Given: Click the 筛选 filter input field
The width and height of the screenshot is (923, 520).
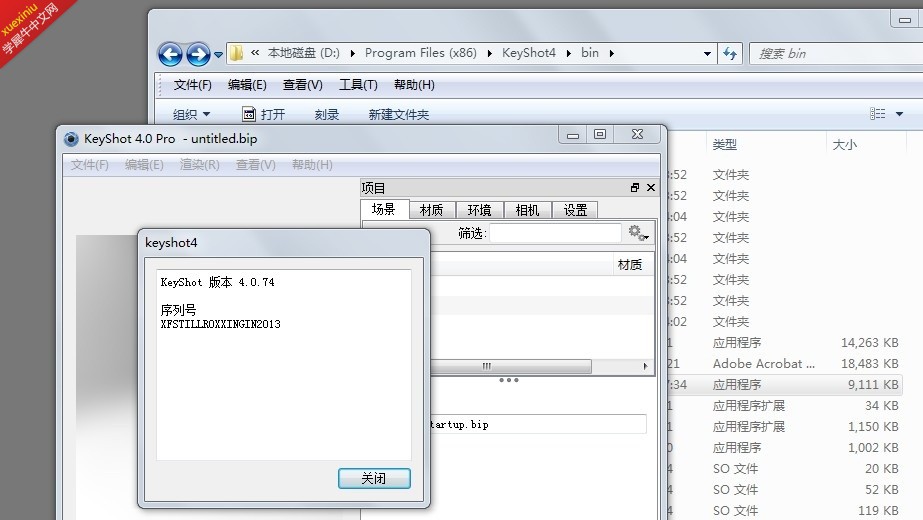Looking at the screenshot, I should 555,233.
